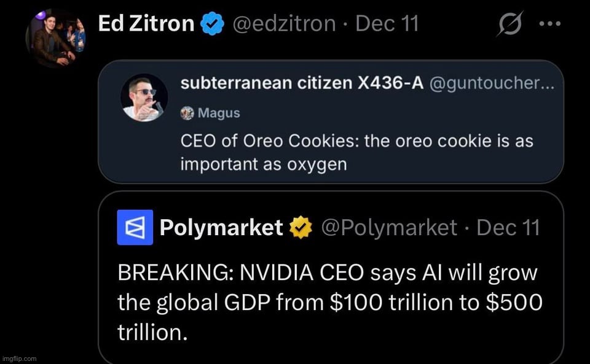The width and height of the screenshot is (590, 364).
Task: Click Ed Zitron's blue verified badge
Action: pos(212,25)
